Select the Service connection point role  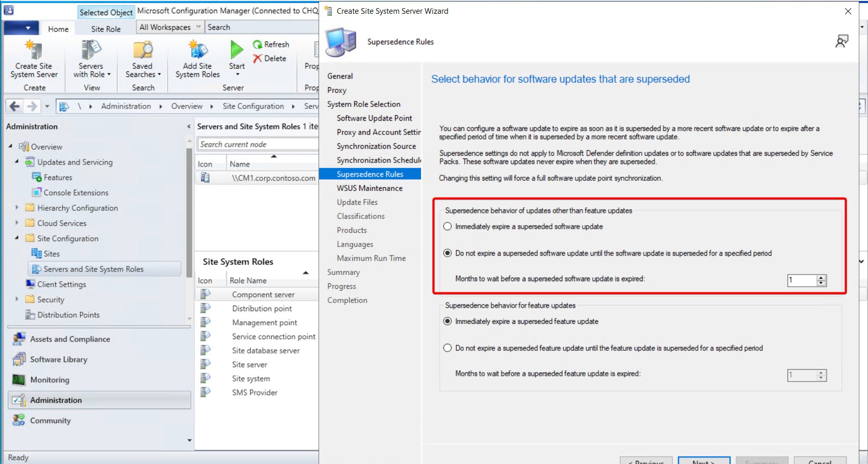click(274, 336)
